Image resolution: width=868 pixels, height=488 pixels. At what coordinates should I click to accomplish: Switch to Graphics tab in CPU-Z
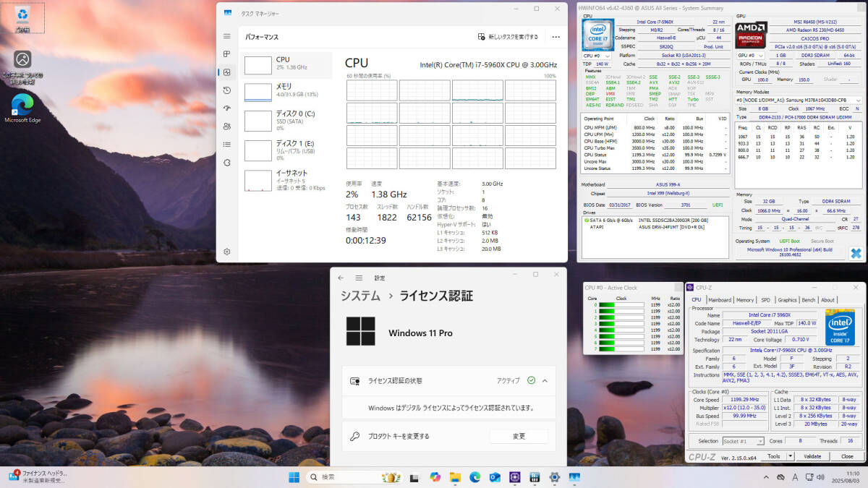787,300
